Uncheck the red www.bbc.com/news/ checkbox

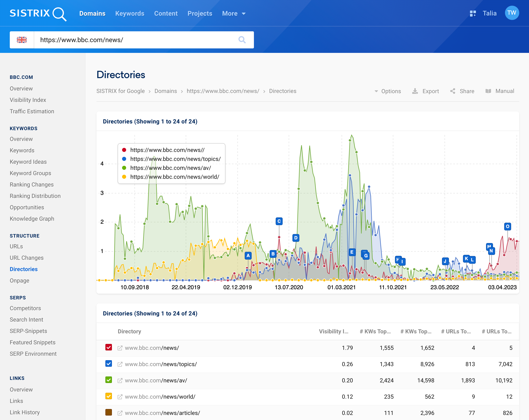[x=109, y=347]
